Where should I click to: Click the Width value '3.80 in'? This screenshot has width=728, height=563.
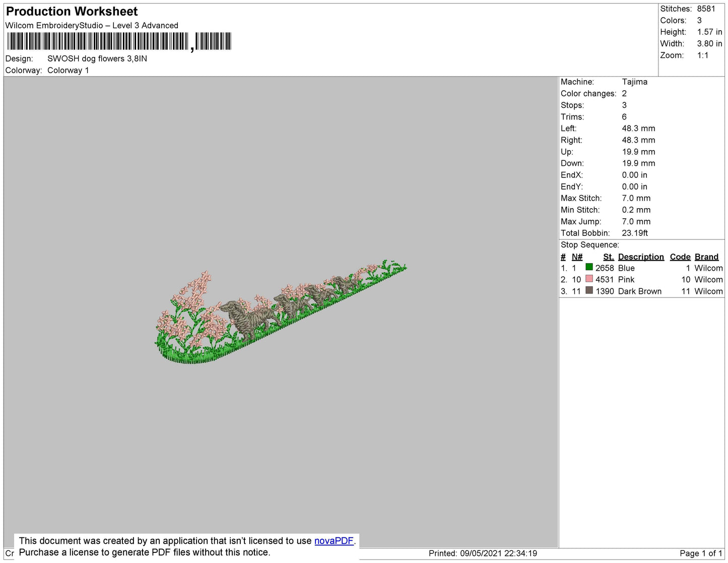tap(709, 43)
